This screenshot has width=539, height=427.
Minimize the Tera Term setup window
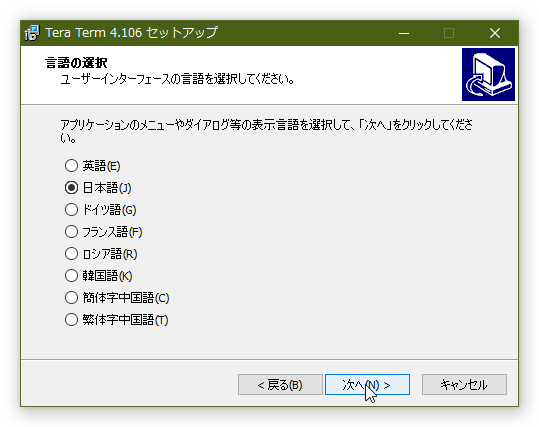[404, 33]
